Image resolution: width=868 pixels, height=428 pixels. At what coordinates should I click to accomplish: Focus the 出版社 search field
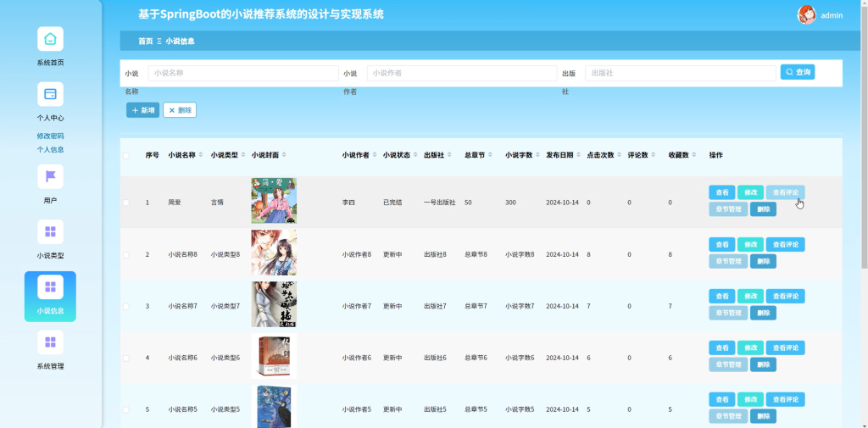click(681, 73)
